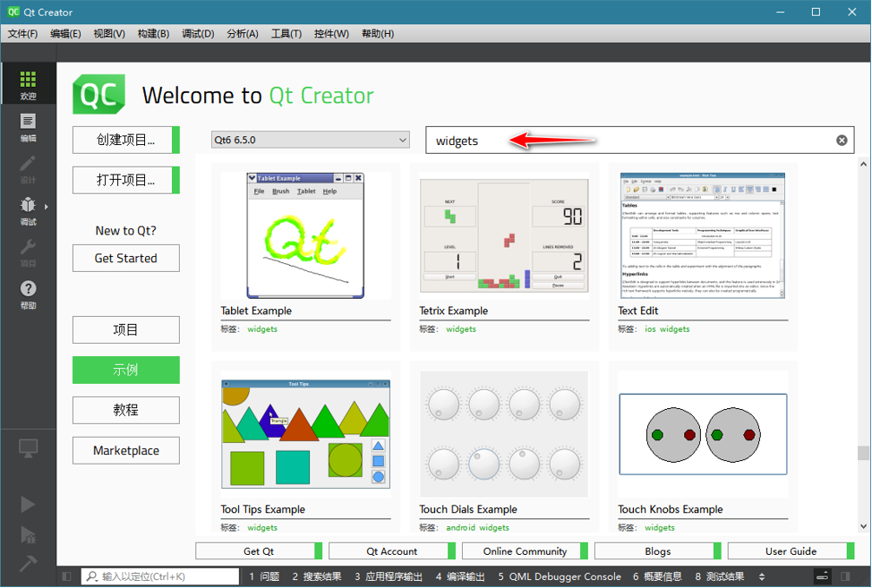Open the Online Community link

point(525,551)
